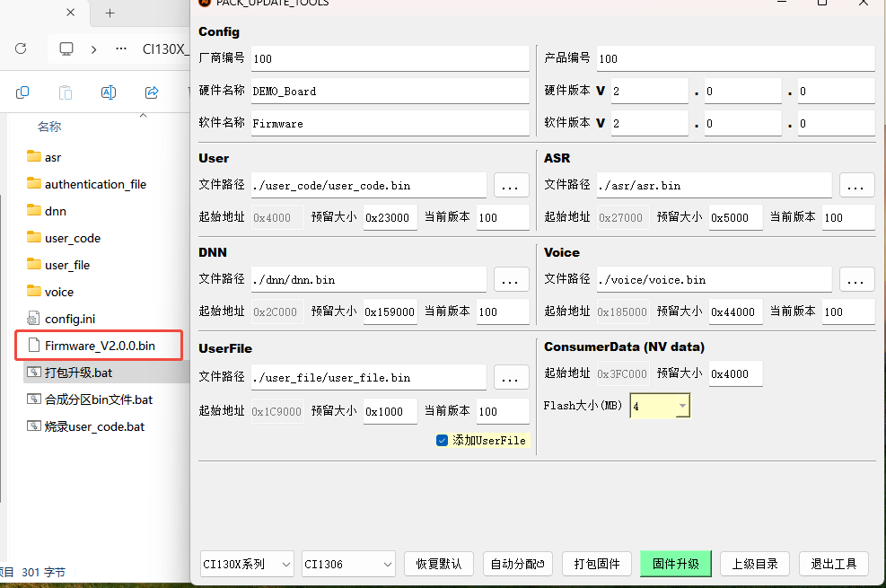This screenshot has height=588, width=886.
Task: Open the browse button for ASR 文件路径
Action: 856,185
